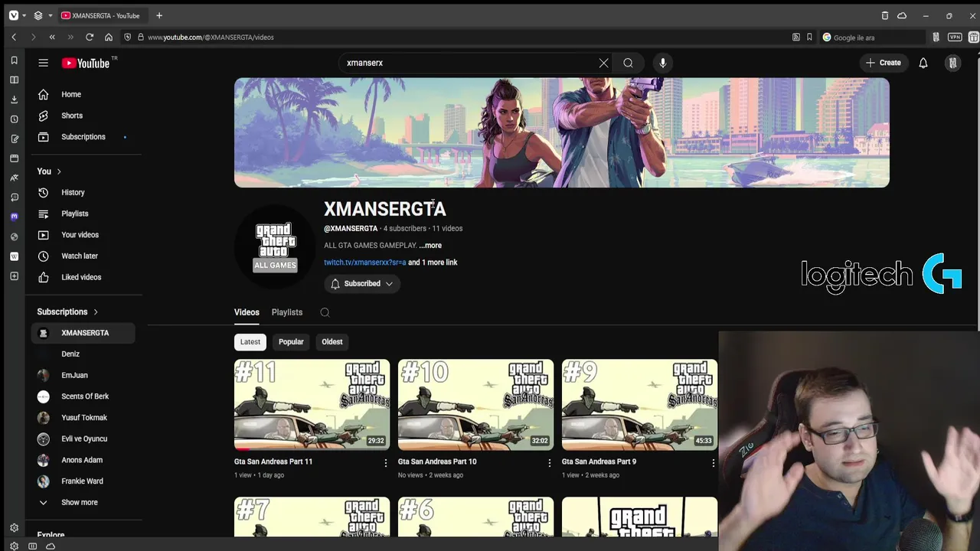Viewport: 980px width, 551px height.
Task: Open Subscriptions in YouTube sidebar
Action: tap(83, 137)
